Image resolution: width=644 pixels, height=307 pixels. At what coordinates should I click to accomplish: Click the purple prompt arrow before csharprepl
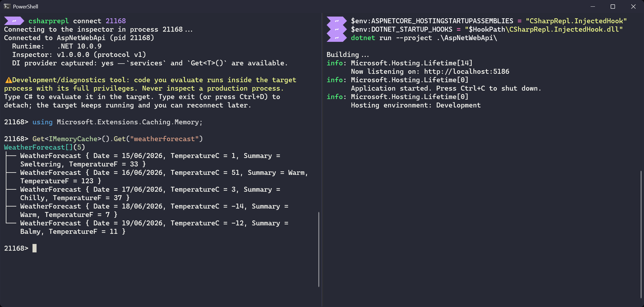14,21
